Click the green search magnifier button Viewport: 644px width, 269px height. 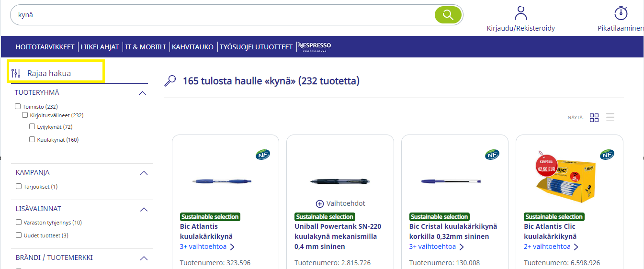pos(448,15)
